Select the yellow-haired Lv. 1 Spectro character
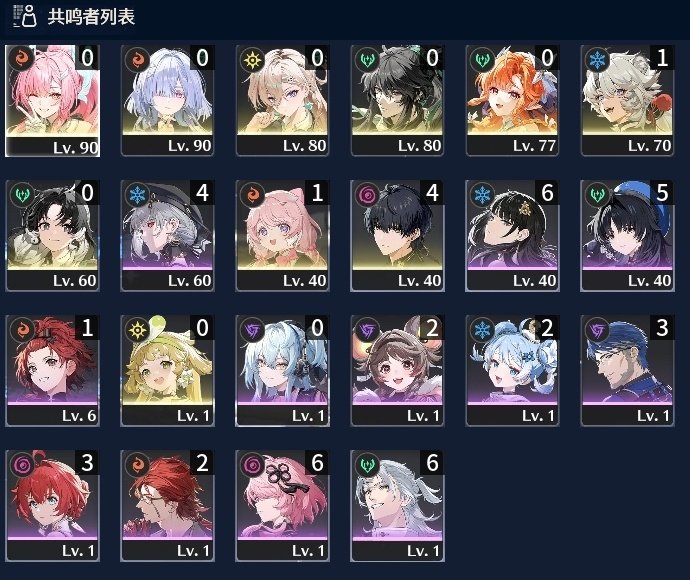The height and width of the screenshot is (580, 690). coord(168,371)
